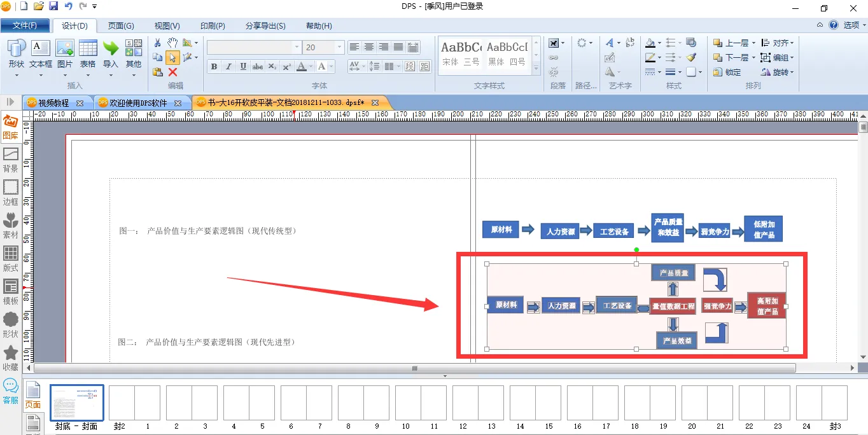868x435 pixels.
Task: Click the 编组 group button
Action: (x=777, y=58)
